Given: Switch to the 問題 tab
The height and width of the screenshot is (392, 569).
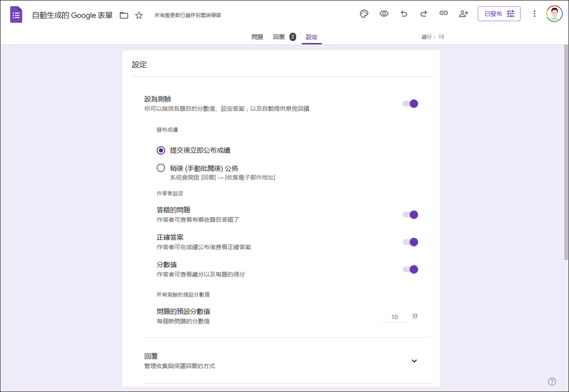Looking at the screenshot, I should pyautogui.click(x=257, y=37).
